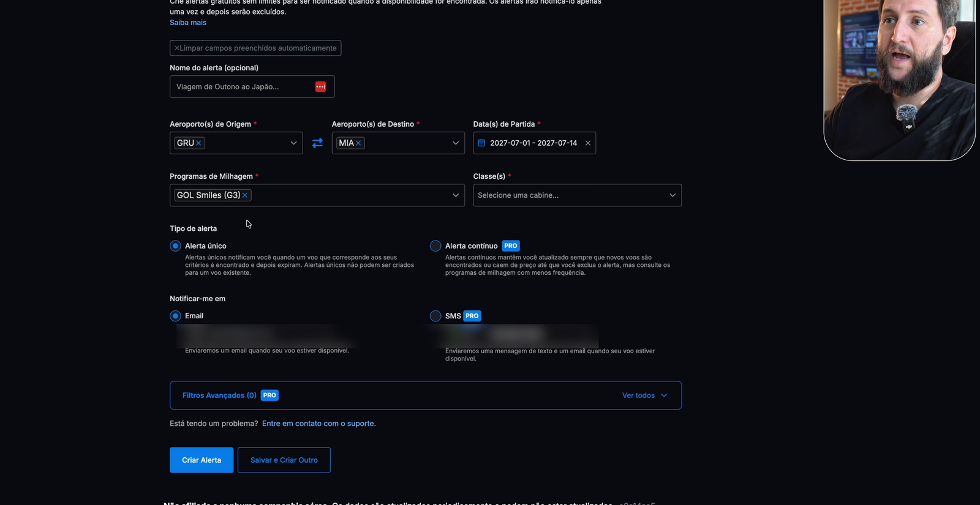
Task: Click PRO badge next to Alerta contínuo
Action: pyautogui.click(x=511, y=246)
